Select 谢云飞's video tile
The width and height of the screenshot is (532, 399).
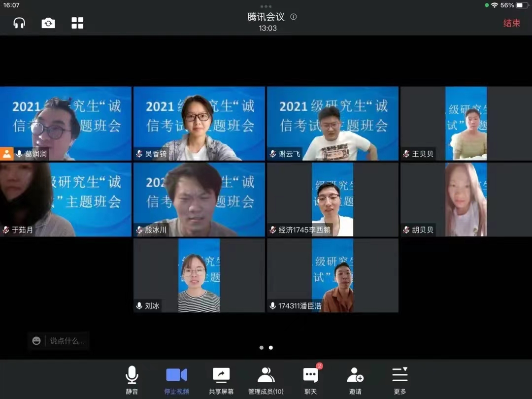tap(332, 123)
